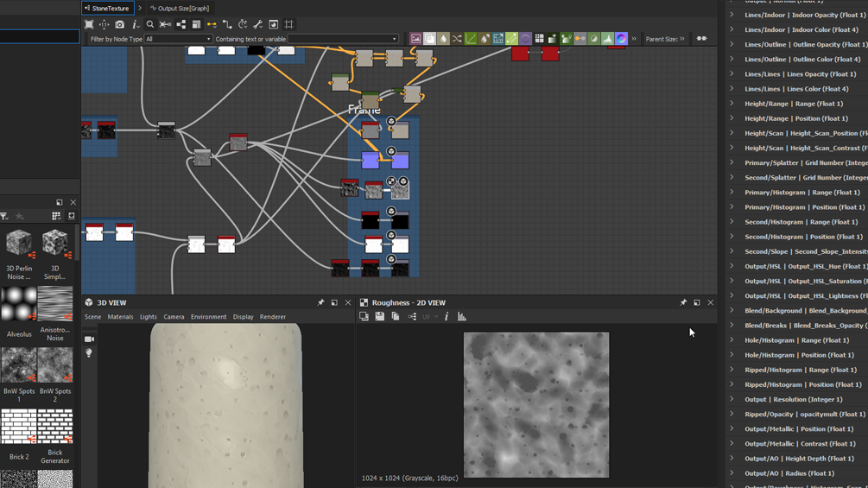Click the Containing text or variable field
This screenshot has height=488, width=868.
click(343, 39)
